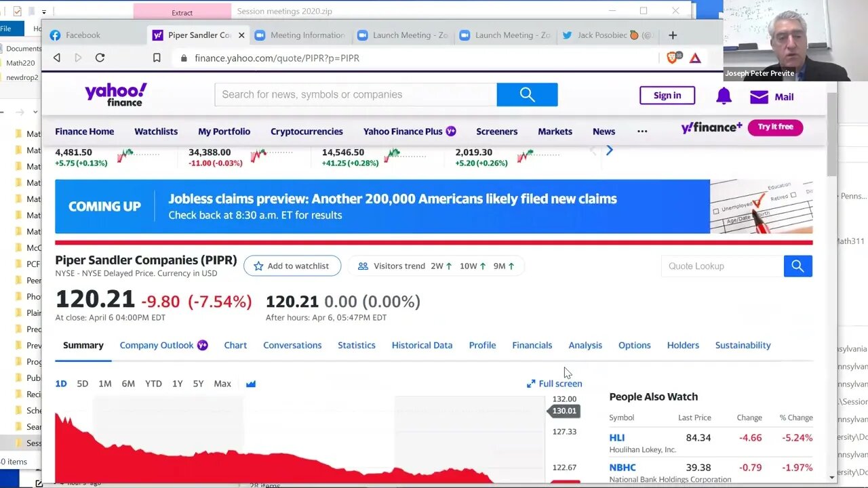Switch to Jack Posobiec Twitter tab
This screenshot has width=868, height=488.
(608, 35)
